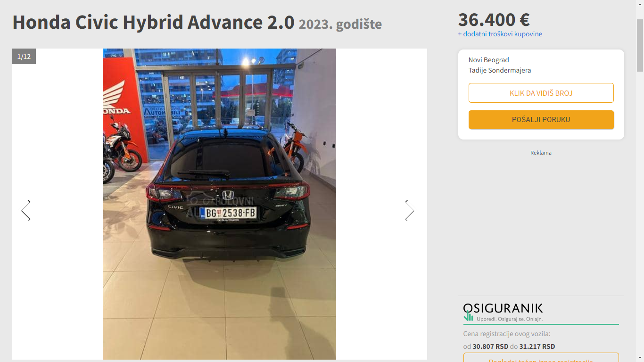Click the Cena registracije ovog vozila text
644x362 pixels.
[x=507, y=334]
